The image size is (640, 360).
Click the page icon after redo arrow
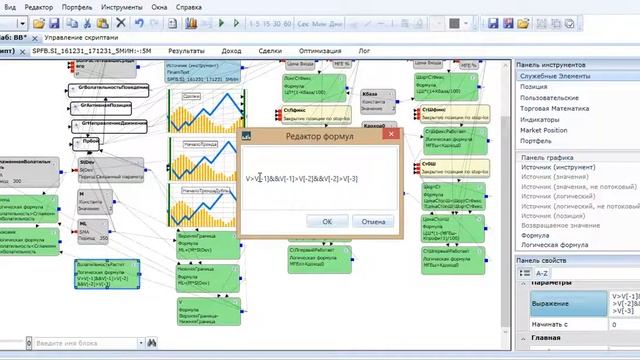173,24
